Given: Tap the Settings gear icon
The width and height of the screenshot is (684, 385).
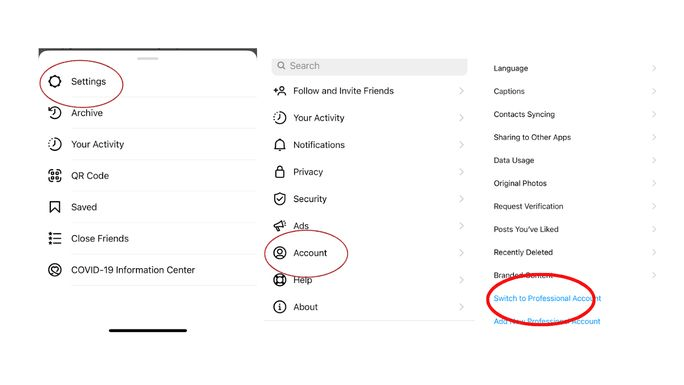Looking at the screenshot, I should click(x=55, y=81).
